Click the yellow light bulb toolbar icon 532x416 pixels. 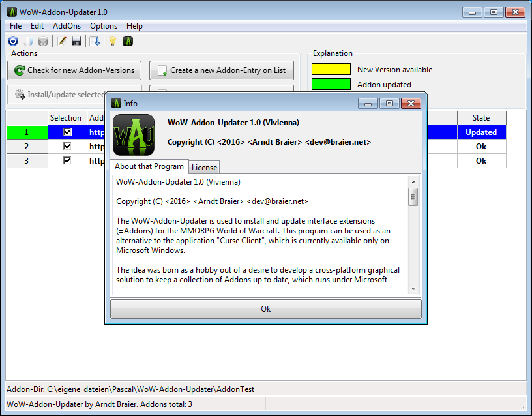113,41
